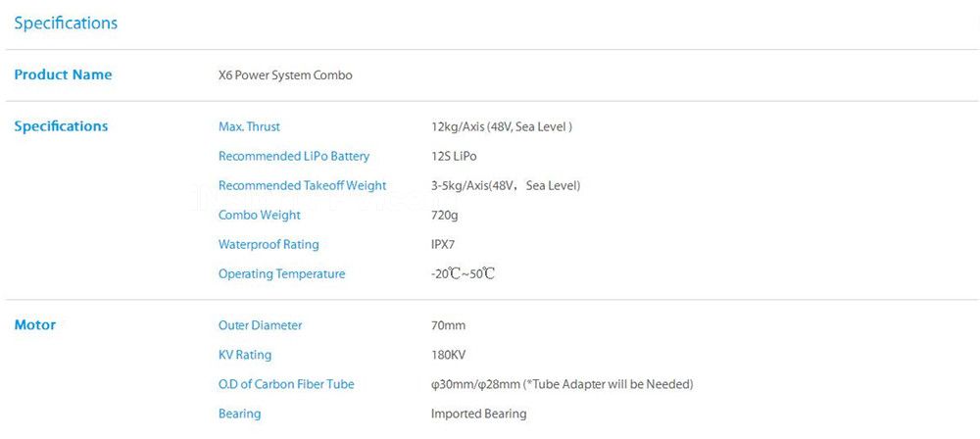The height and width of the screenshot is (439, 980).
Task: Click the 12S LiPo value
Action: 454,156
